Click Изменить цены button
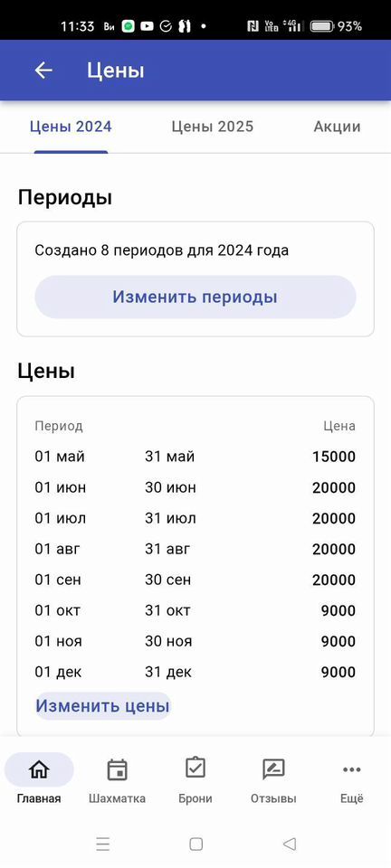 point(102,706)
